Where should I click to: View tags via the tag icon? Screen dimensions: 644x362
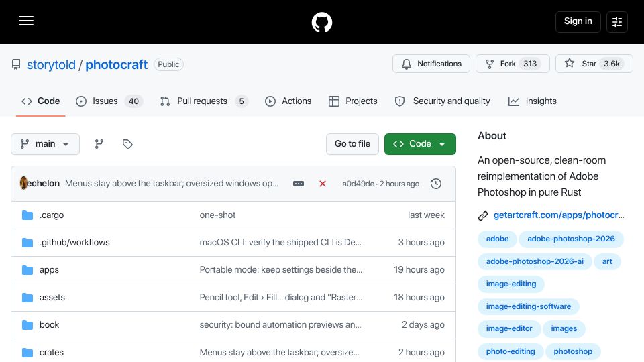point(127,144)
